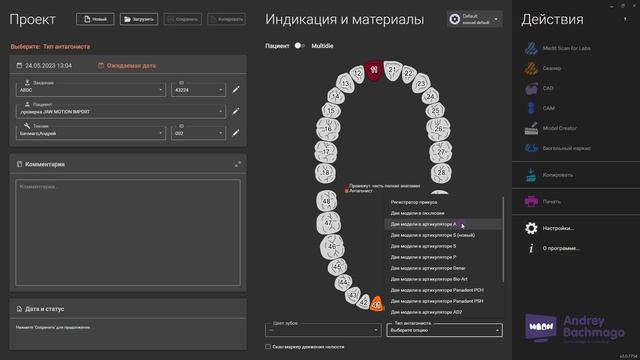The height and width of the screenshot is (360, 640).
Task: Choose Две модели в артикуляторе Panadent PSH
Action: [443, 301]
